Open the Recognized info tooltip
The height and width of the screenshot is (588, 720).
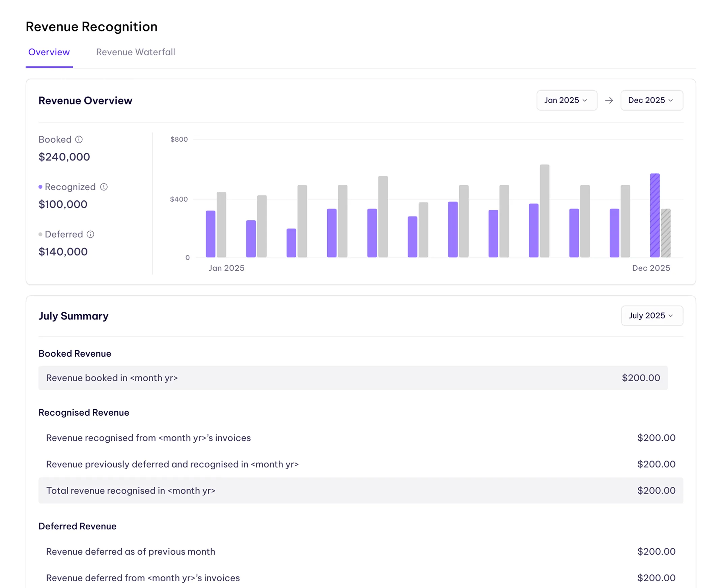click(x=104, y=187)
